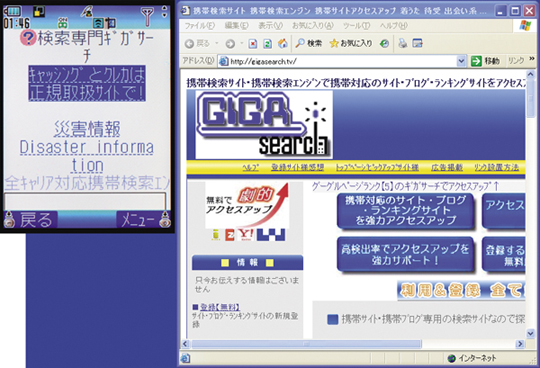Click the address field with gigasearch.tv URL
This screenshot has width=540, height=368.
(338, 61)
